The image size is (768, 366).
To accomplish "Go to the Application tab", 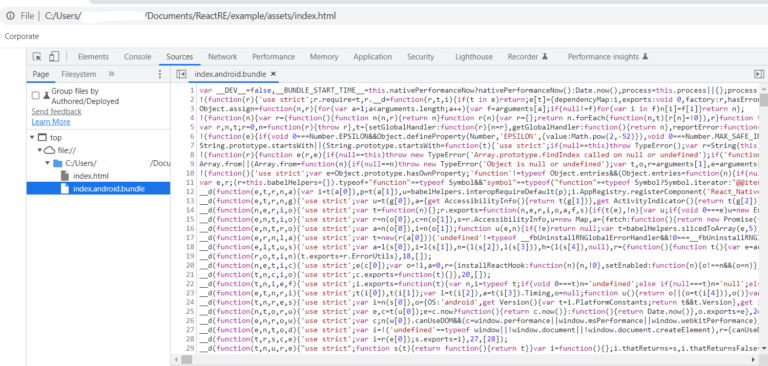I will [372, 57].
